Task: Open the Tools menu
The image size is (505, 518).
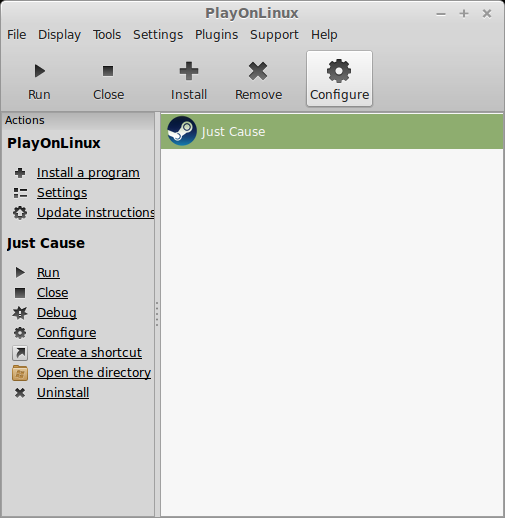Action: coord(107,35)
